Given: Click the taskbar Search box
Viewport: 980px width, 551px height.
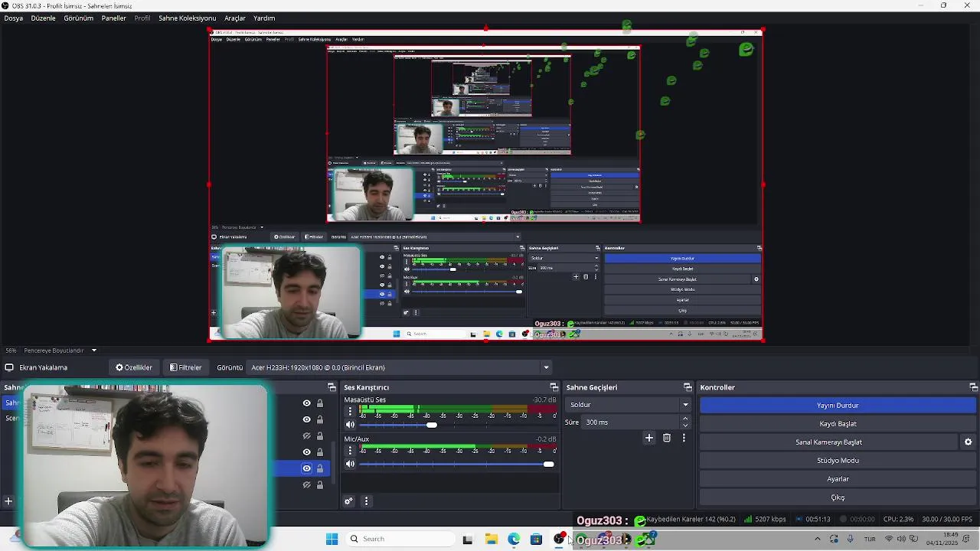Looking at the screenshot, I should (400, 539).
